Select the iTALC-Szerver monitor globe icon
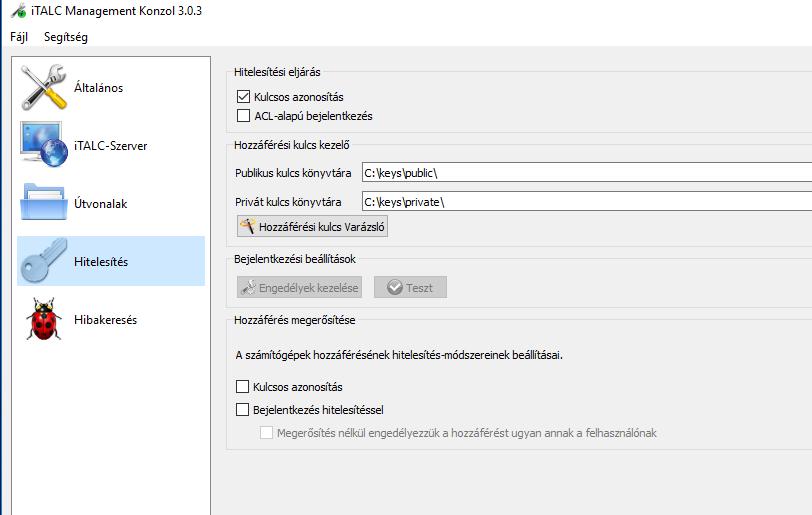The height and width of the screenshot is (515, 812). [44, 145]
